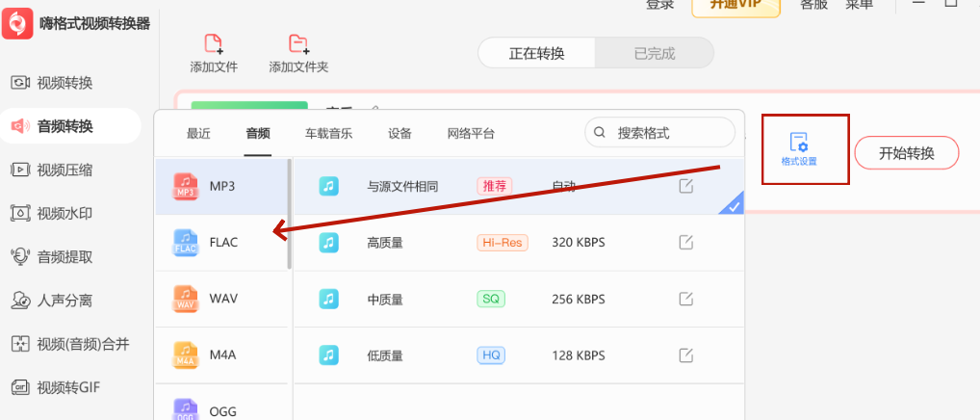Choose the MP3 format icon
This screenshot has height=420, width=980.
pos(186,186)
